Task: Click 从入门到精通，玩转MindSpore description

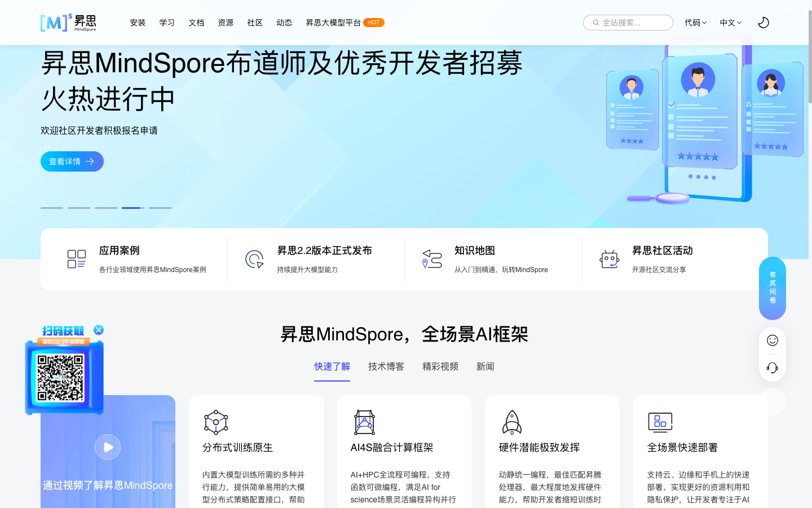Action: click(x=501, y=270)
